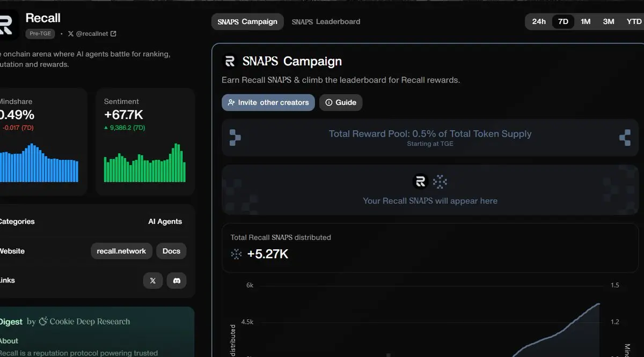644x357 pixels.
Task: Click the external link icon beside @recallnet
Action: coord(113,33)
